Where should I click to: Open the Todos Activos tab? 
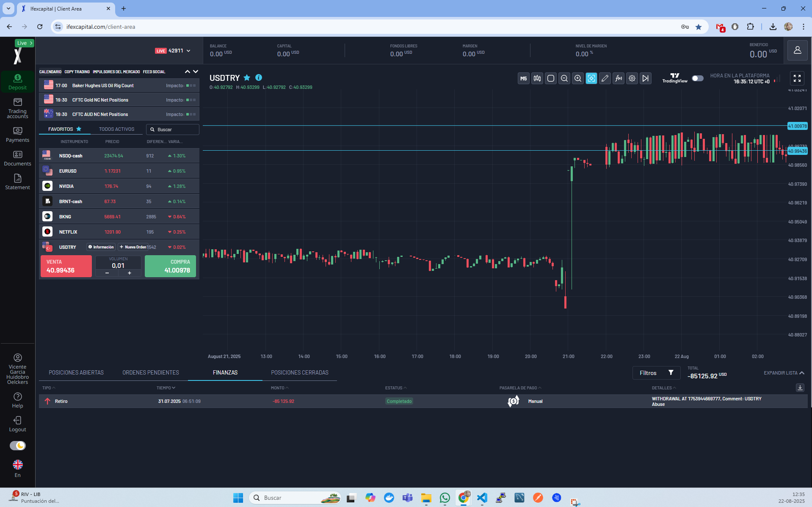116,129
